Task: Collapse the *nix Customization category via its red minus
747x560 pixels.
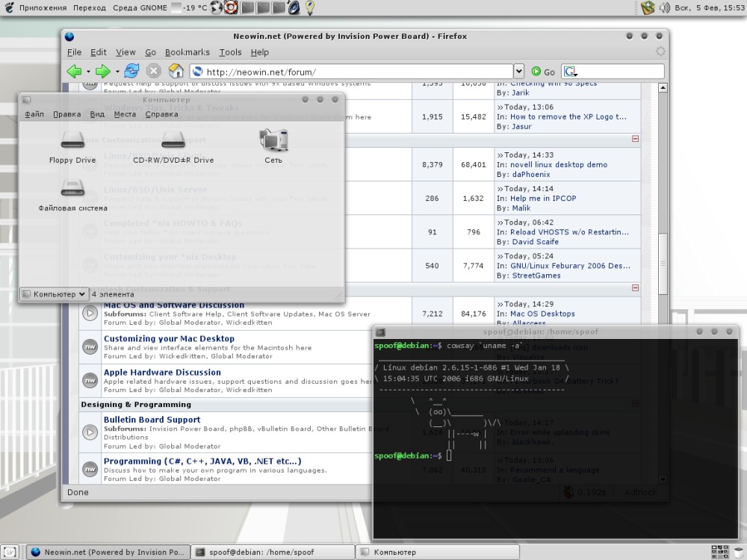Action: 635,139
